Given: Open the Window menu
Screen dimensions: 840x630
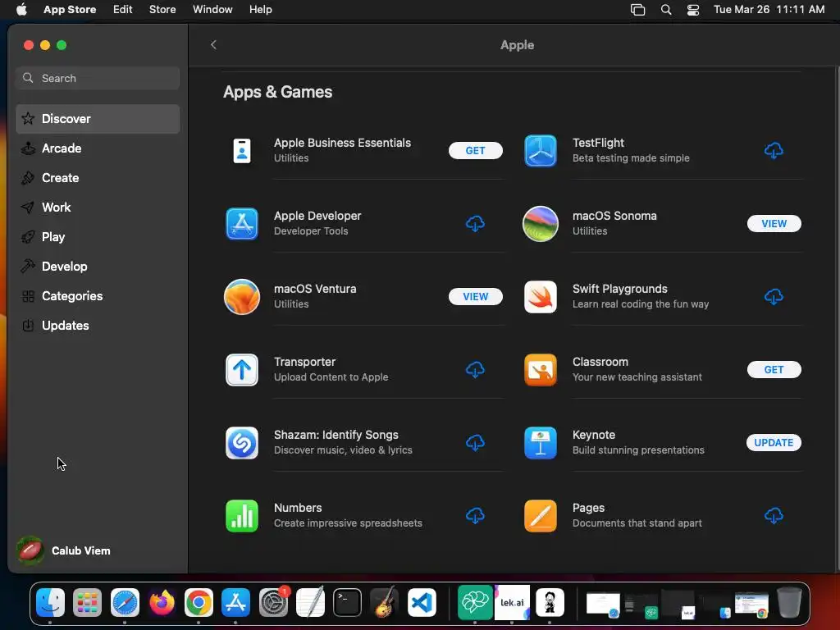Looking at the screenshot, I should [x=212, y=9].
